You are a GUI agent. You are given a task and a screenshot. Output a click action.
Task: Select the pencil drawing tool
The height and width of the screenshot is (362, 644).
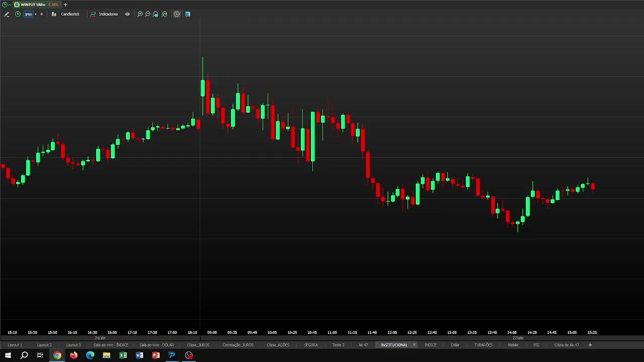(7, 14)
